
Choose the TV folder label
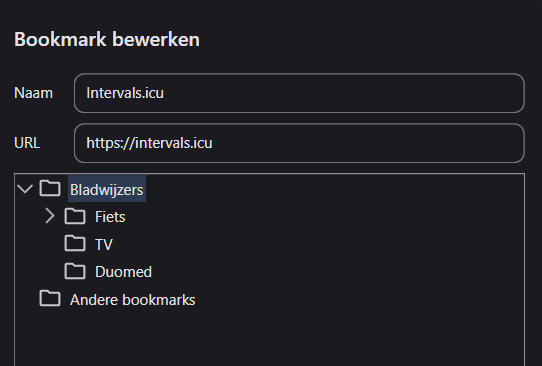click(104, 244)
